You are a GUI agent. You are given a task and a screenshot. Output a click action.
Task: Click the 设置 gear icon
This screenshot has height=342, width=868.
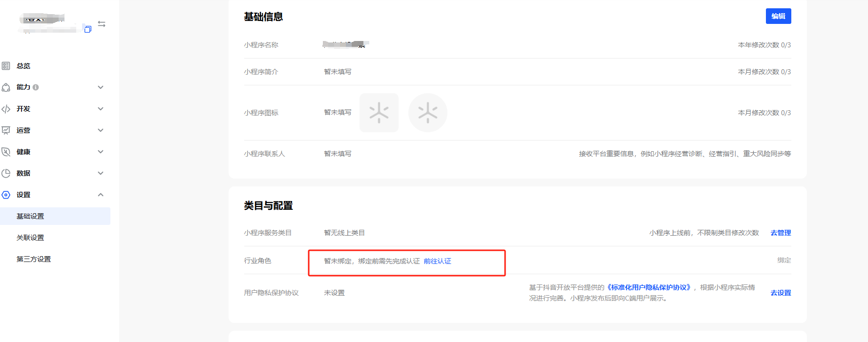pyautogui.click(x=6, y=195)
